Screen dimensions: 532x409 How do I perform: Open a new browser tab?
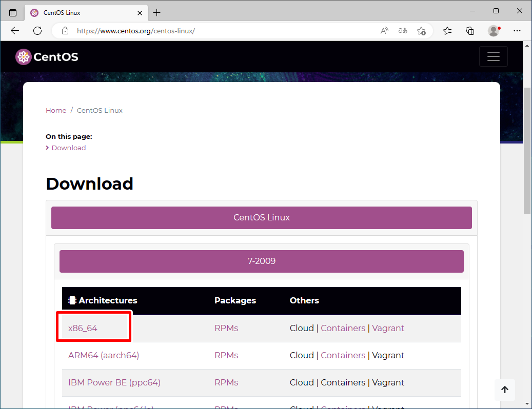coord(157,13)
